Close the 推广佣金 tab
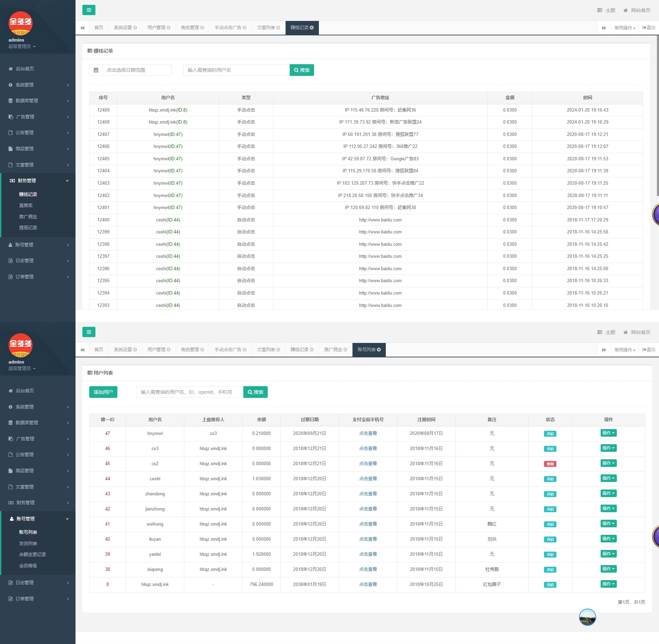Image resolution: width=659 pixels, height=644 pixels. [x=345, y=349]
